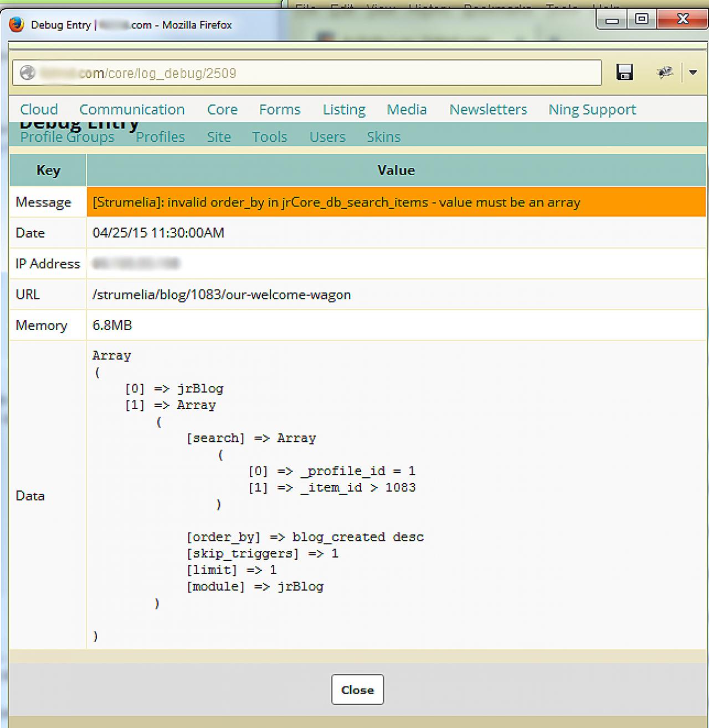Click the Firefox logo in title bar
The image size is (709, 728).
point(17,25)
